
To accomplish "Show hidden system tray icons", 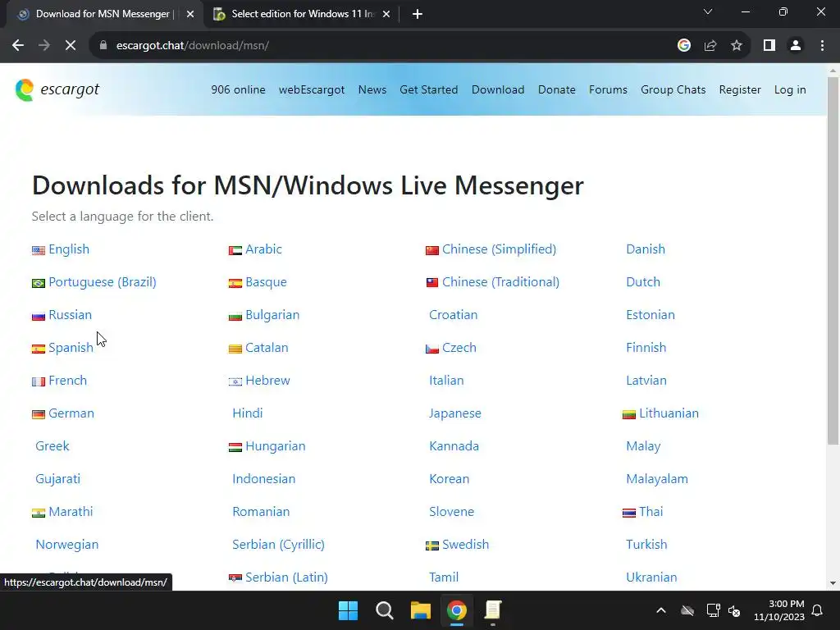I will coord(661,610).
